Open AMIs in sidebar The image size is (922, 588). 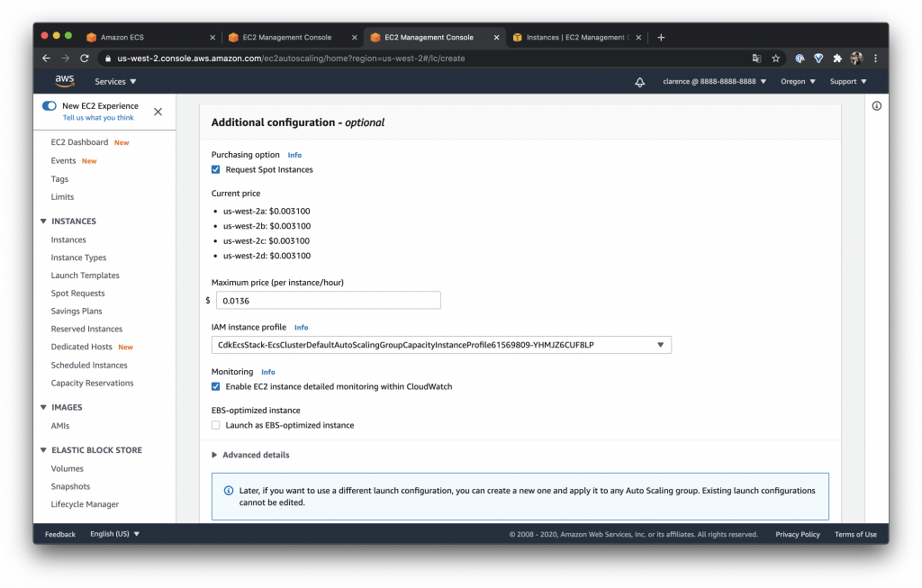(60, 426)
